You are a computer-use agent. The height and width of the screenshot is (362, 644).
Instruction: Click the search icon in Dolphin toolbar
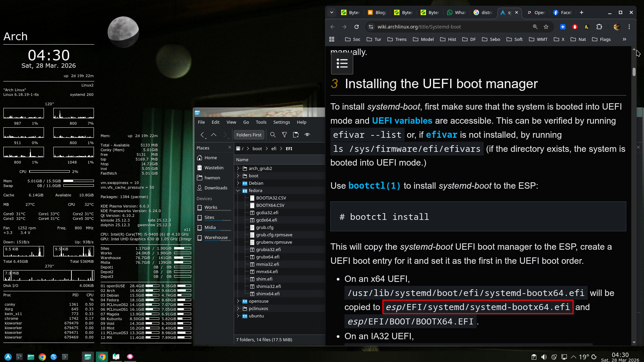coord(273,135)
